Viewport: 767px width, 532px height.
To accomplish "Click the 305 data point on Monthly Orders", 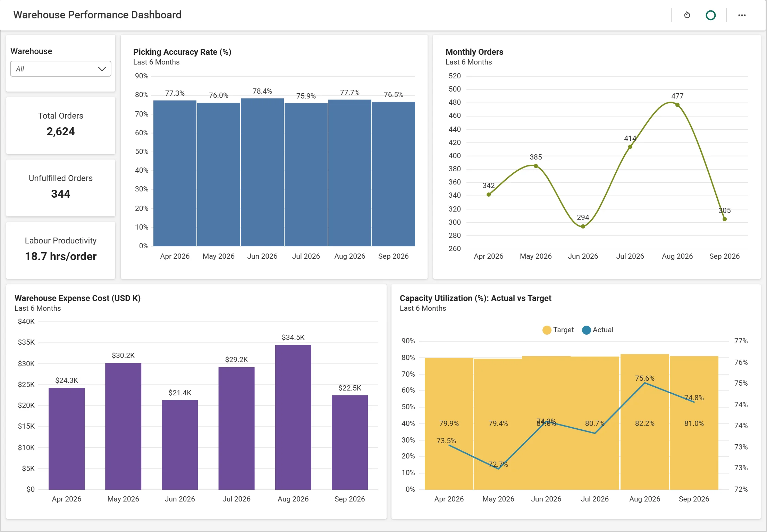I will click(x=725, y=219).
